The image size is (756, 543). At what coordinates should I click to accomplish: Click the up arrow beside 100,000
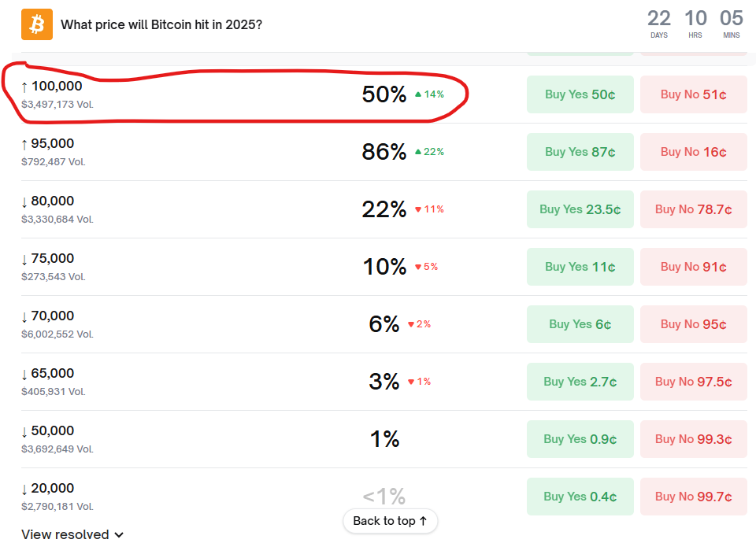click(24, 87)
